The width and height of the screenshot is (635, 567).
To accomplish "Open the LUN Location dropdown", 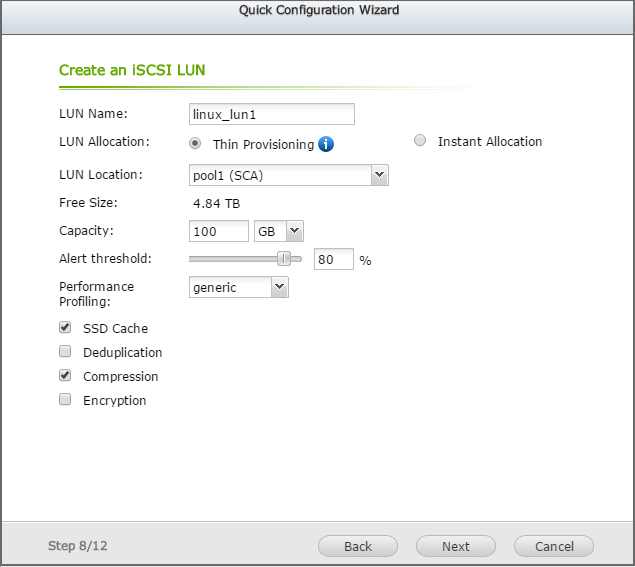I will [379, 175].
